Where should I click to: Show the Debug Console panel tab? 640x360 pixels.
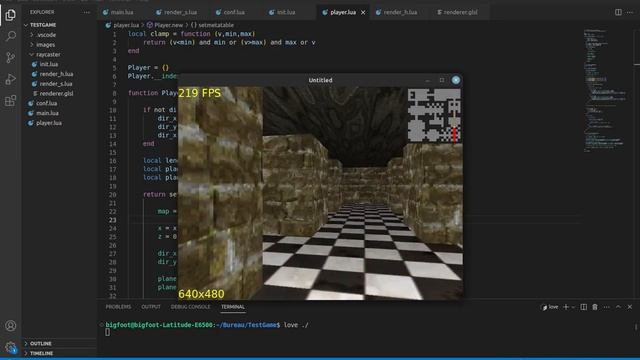tap(191, 307)
